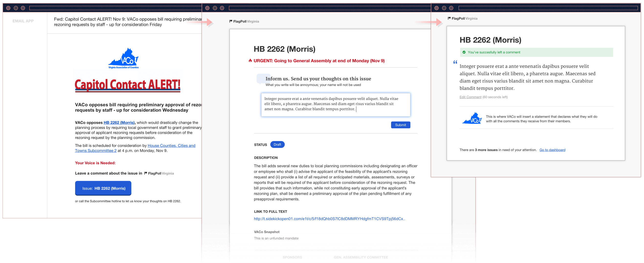Click the FlagPoll Virginia logo in middle window
The width and height of the screenshot is (644, 263).
point(244,21)
